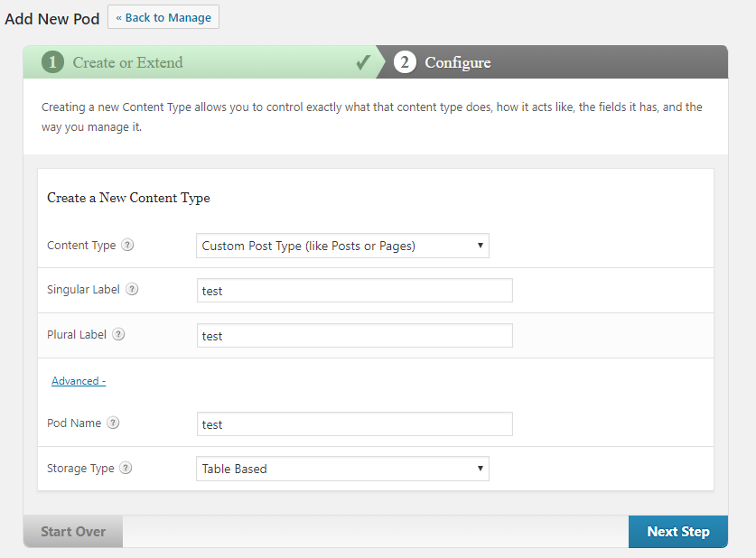Focus the Singular Label text field
Viewport: 756px width, 558px height.
(x=355, y=291)
